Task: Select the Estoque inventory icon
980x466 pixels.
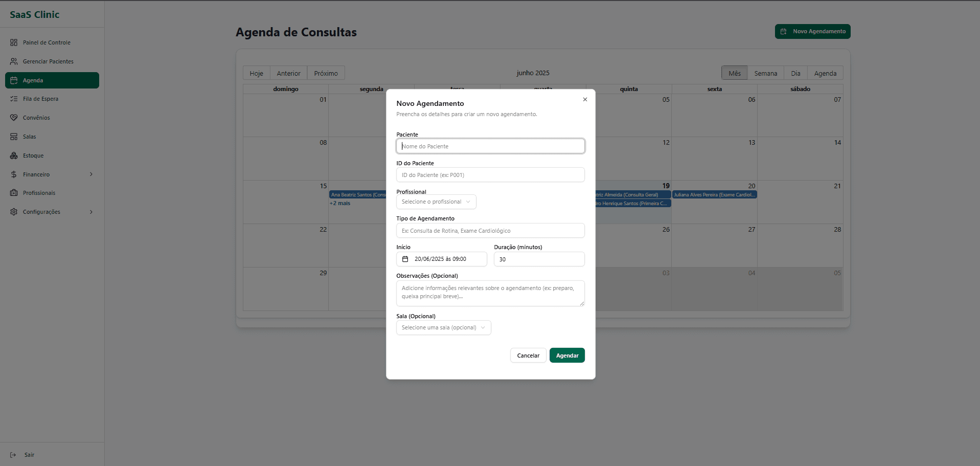Action: [x=14, y=156]
